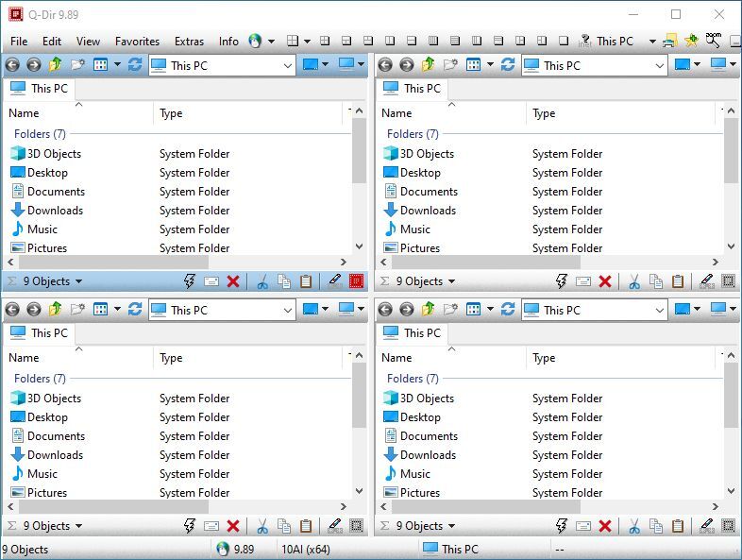Select the This PC tab in bottom-right pane
This screenshot has width=742, height=560.
(413, 333)
